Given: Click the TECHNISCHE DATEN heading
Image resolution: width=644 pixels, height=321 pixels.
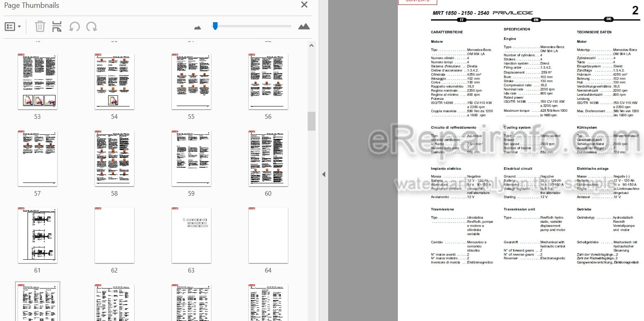Looking at the screenshot, I should [x=594, y=32].
